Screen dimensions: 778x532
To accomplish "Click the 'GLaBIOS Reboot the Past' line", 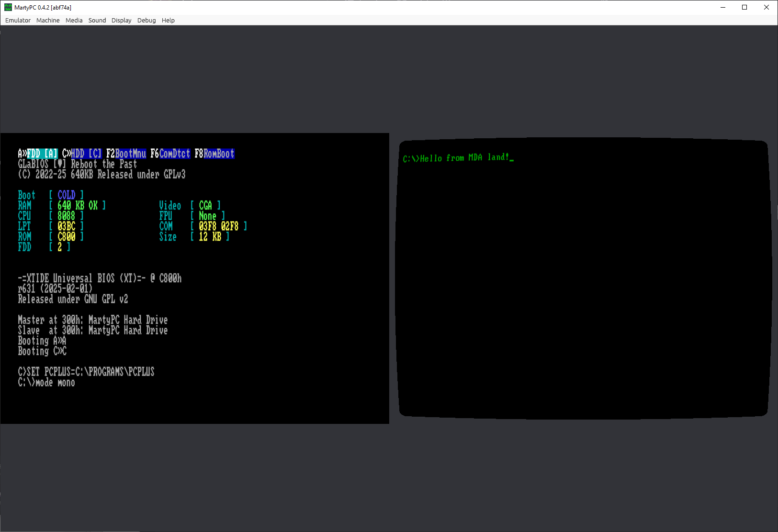I will [x=78, y=164].
